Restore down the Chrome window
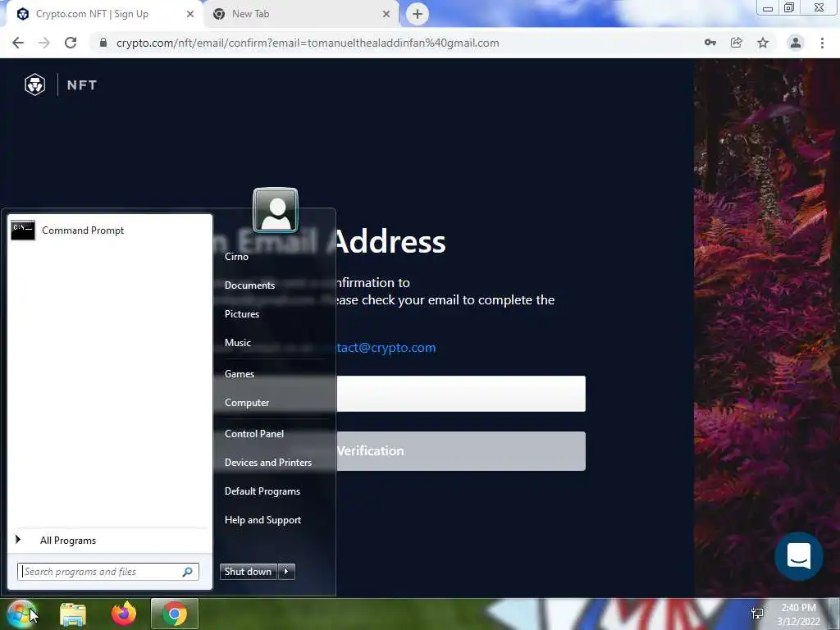Image resolution: width=840 pixels, height=630 pixels. 789,7
